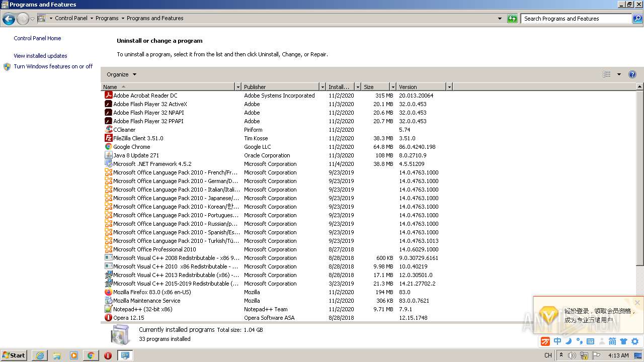Screen dimensions: 644x362
Task: Select the Java 8 Update 271 icon
Action: point(108,155)
